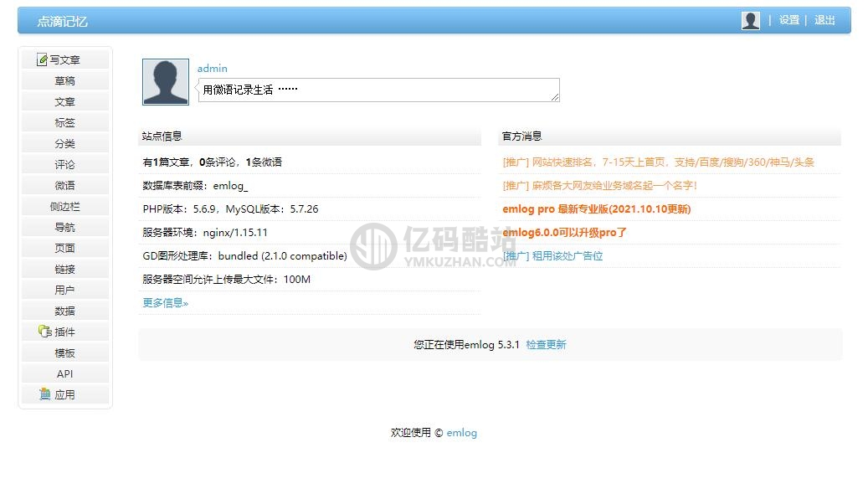Click the 有1篇文章 statistics line
This screenshot has height=494, width=868.
tap(212, 162)
